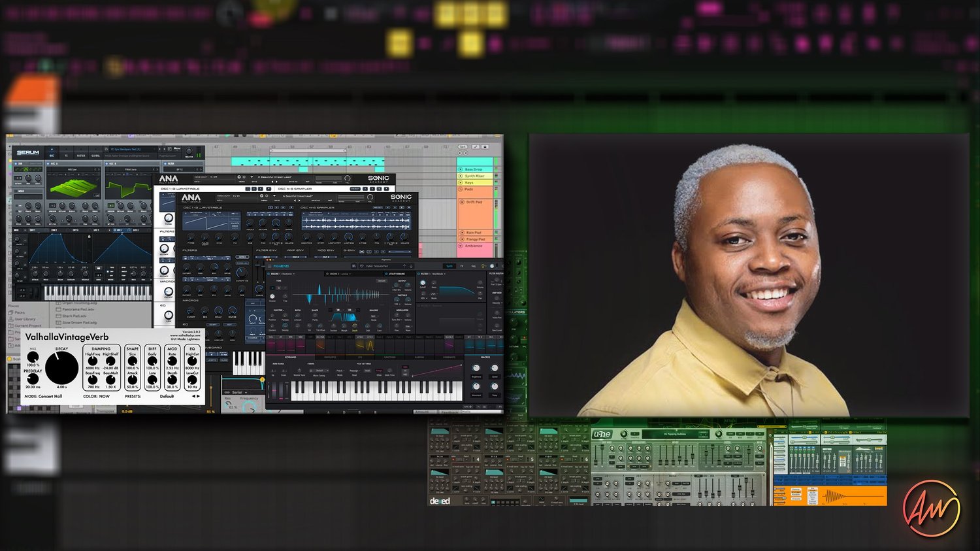
Task: Toggle Serum's FILTER enable switch
Action: (x=164, y=163)
